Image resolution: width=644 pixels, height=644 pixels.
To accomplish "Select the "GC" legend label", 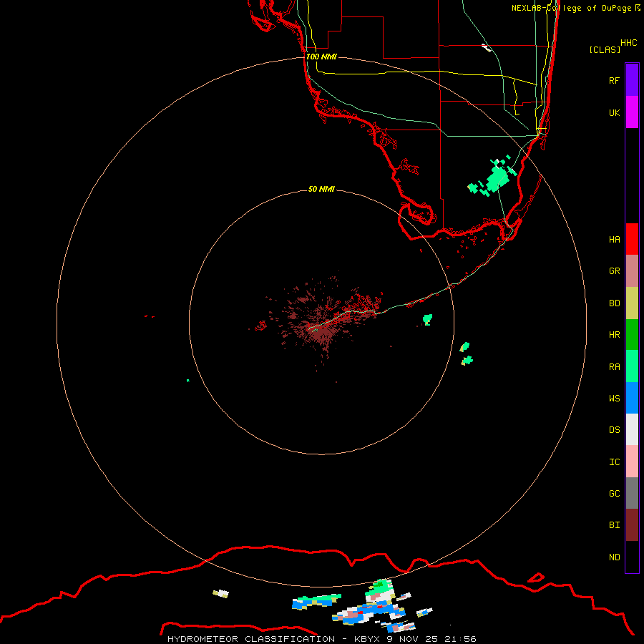I will (614, 494).
